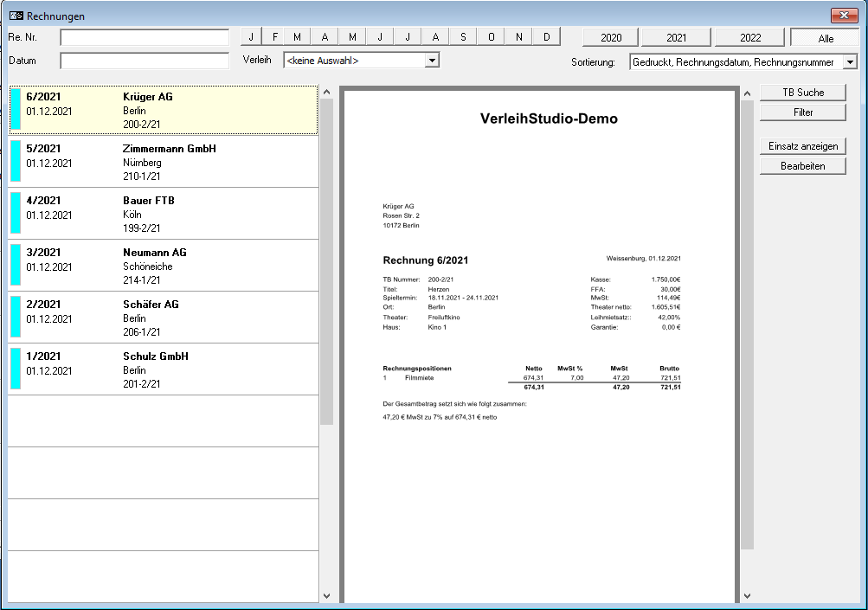868x610 pixels.
Task: Open the Verleih dropdown list
Action: pyautogui.click(x=432, y=61)
